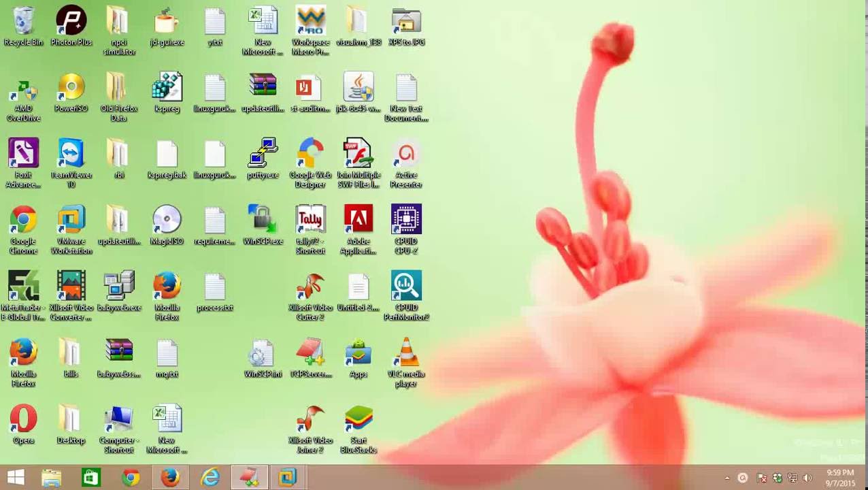Select the requireme... text file
The width and height of the screenshot is (868, 490).
(x=215, y=220)
